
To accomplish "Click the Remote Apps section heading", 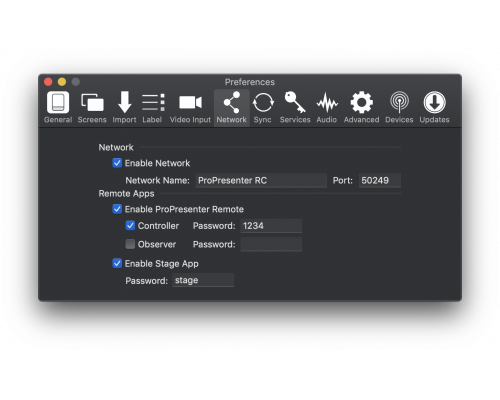I will pyautogui.click(x=126, y=194).
